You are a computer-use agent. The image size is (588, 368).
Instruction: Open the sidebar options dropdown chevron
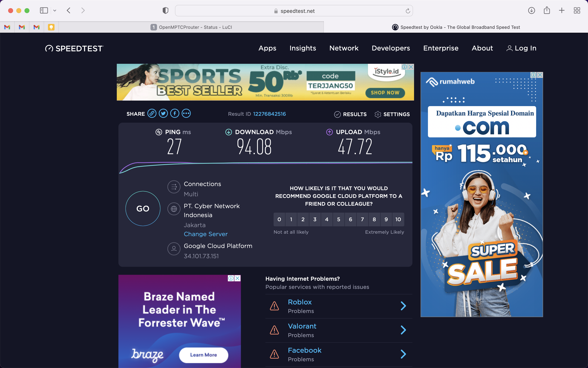click(x=55, y=11)
